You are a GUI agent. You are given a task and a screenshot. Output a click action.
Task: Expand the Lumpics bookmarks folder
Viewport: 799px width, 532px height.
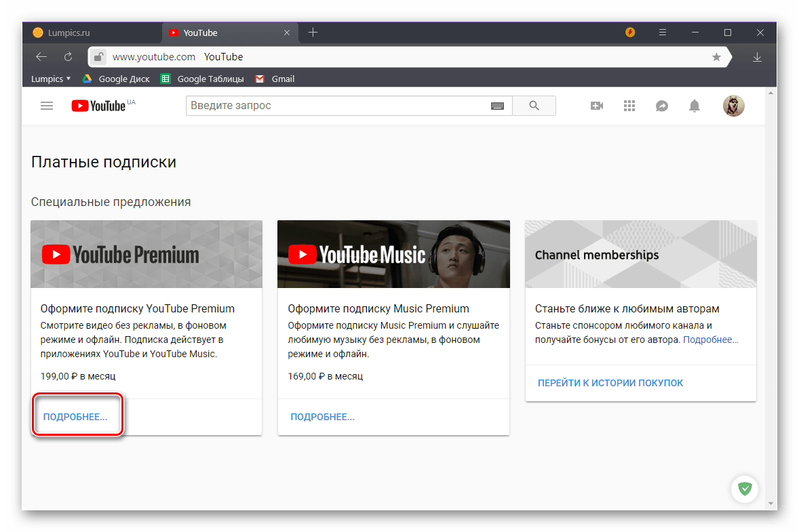click(x=50, y=79)
